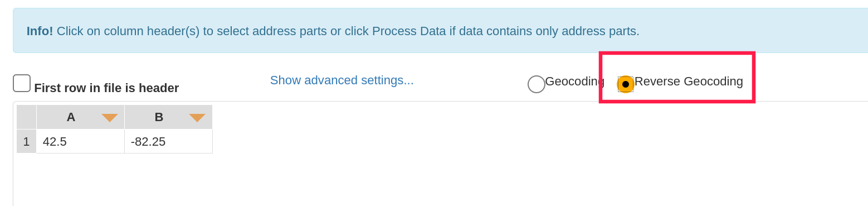Click the bold 'Info!' label
This screenshot has width=868, height=206.
[x=40, y=31]
